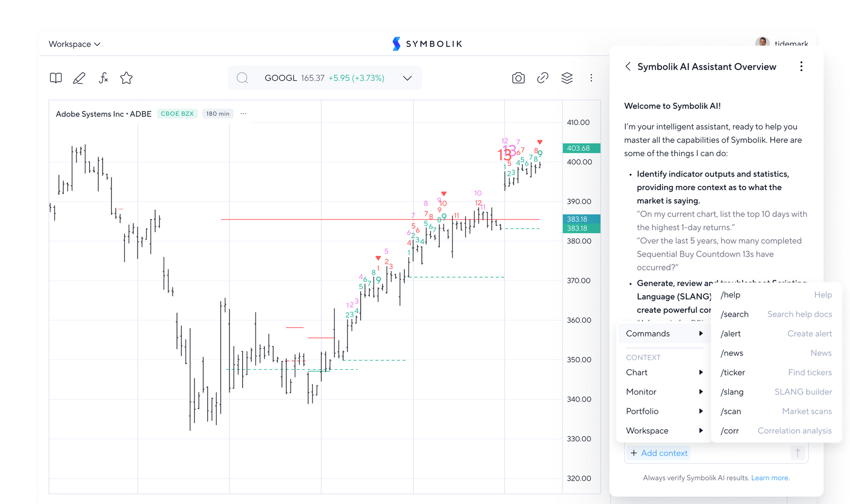
Task: Open the Workspace dropdown menu
Action: tap(74, 44)
